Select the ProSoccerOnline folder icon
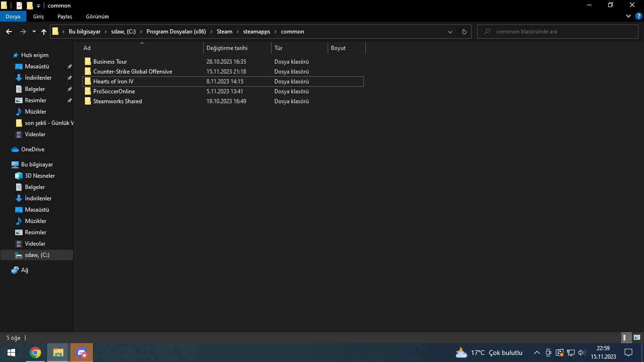 click(88, 91)
